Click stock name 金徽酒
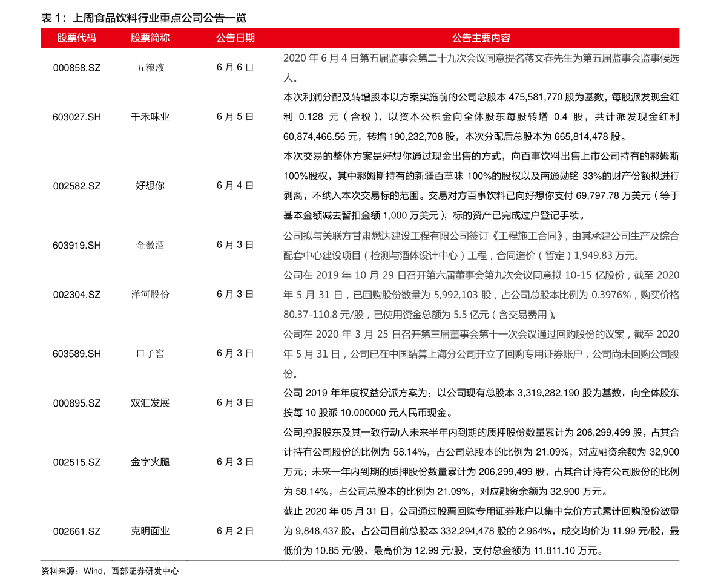Image resolution: width=721 pixels, height=588 pixels. (x=150, y=246)
